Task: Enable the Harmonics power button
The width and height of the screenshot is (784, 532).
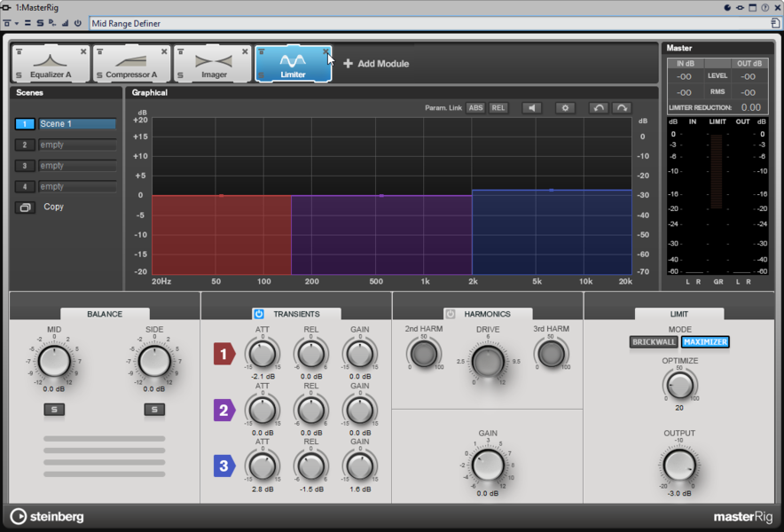Action: coord(451,314)
